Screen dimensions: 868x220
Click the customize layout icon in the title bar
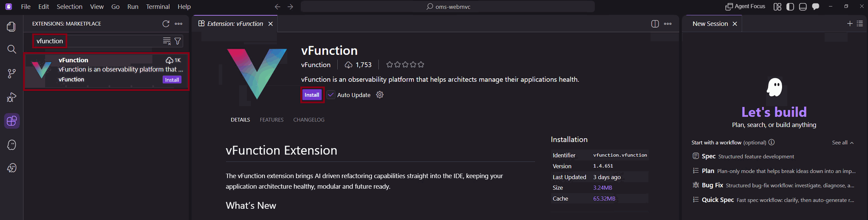pyautogui.click(x=777, y=7)
